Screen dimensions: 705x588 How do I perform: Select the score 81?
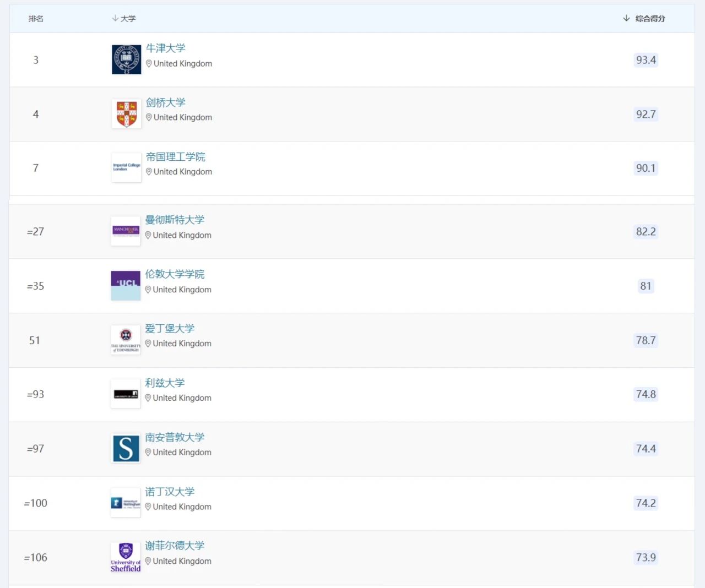tap(646, 286)
